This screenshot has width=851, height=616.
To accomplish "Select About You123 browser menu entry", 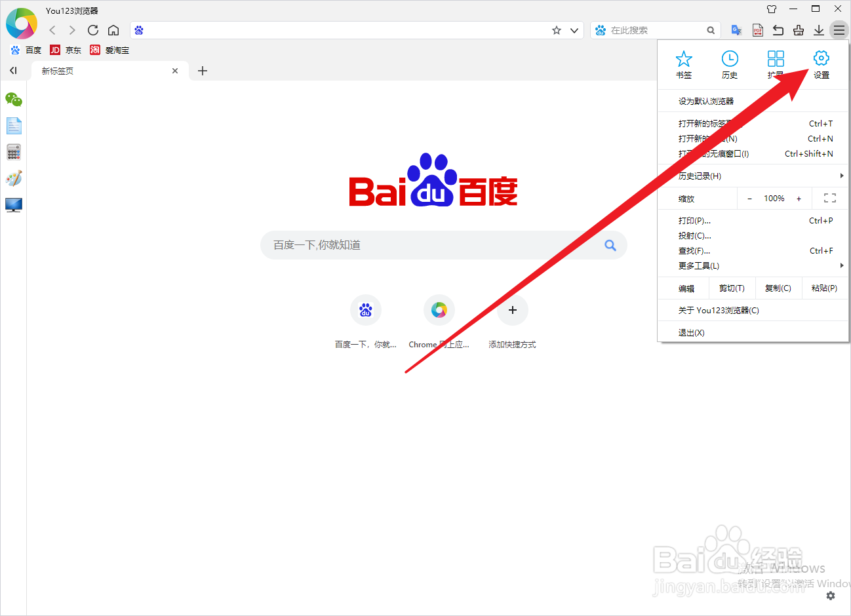I will point(753,311).
